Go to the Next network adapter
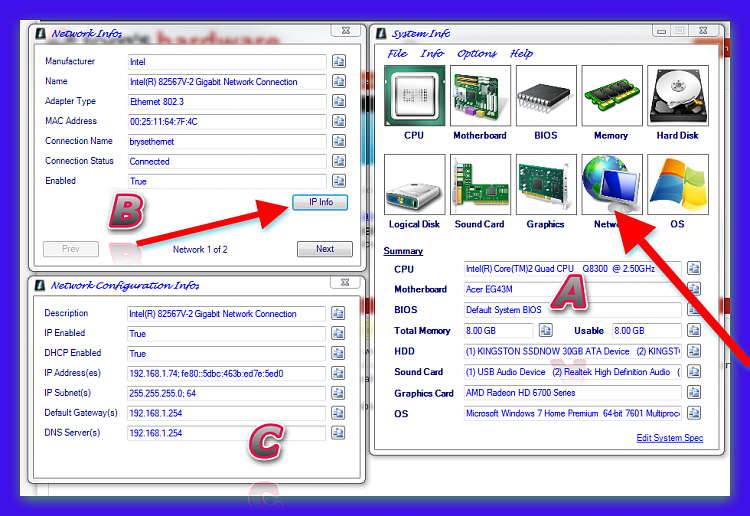The height and width of the screenshot is (516, 750). 325,249
